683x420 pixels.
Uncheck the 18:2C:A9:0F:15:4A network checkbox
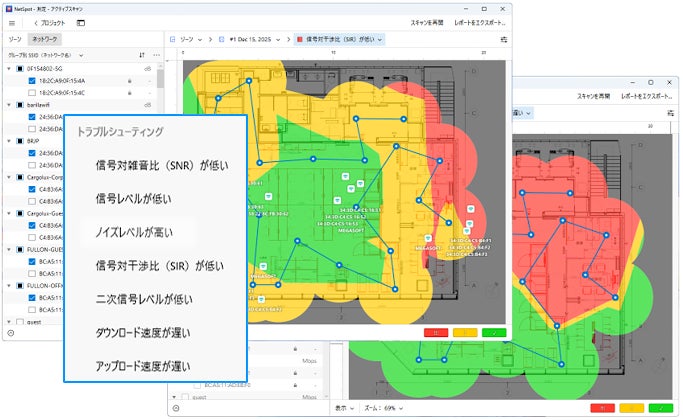[x=32, y=81]
